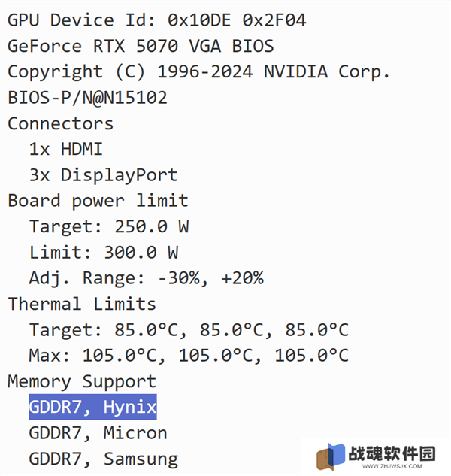Select the GDDR7, Micron line
The image size is (451, 476).
click(x=98, y=433)
